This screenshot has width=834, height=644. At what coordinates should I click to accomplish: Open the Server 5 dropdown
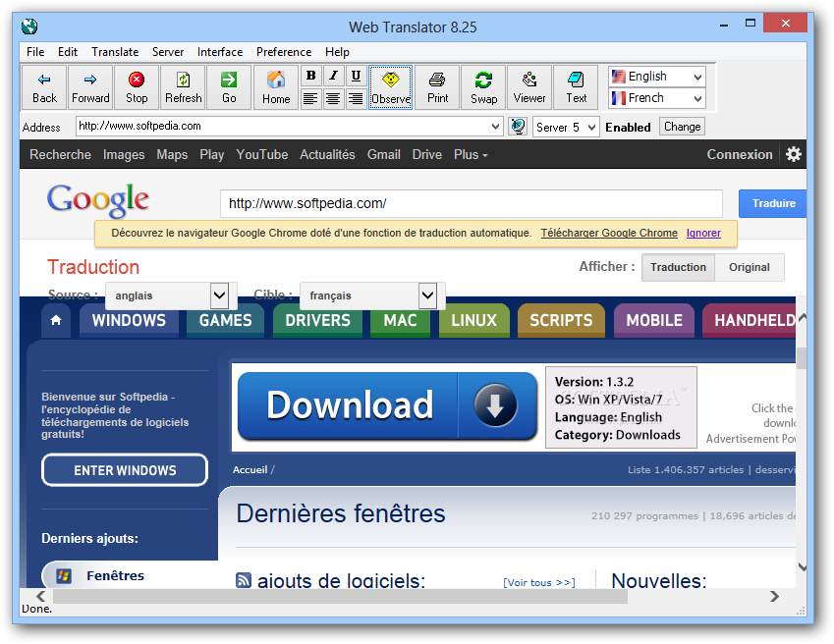click(x=566, y=127)
